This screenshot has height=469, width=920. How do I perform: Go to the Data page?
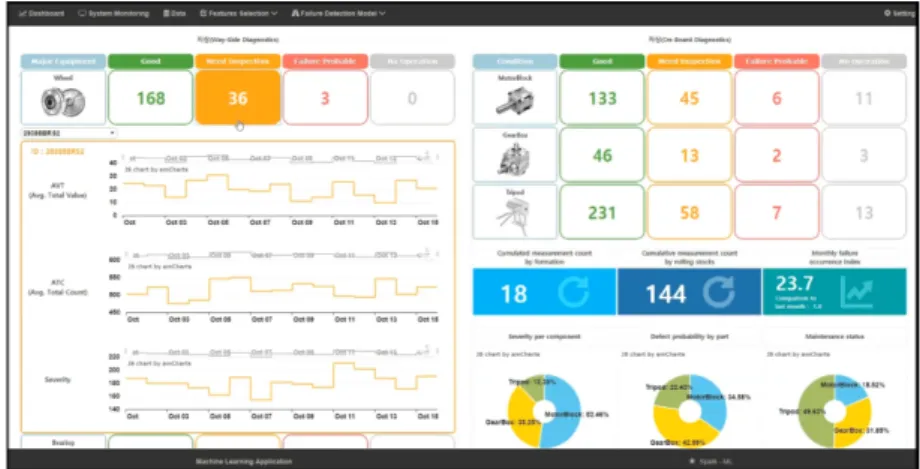click(x=174, y=13)
